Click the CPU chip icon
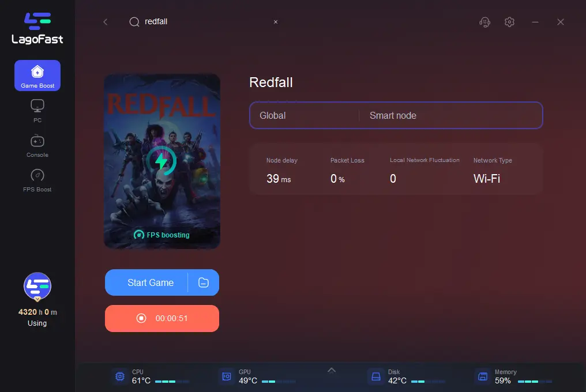 point(120,376)
